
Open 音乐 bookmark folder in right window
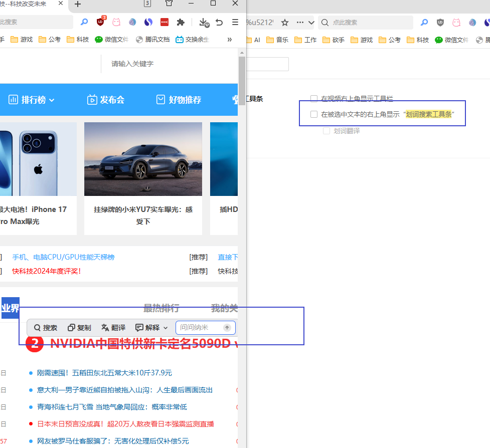point(277,40)
